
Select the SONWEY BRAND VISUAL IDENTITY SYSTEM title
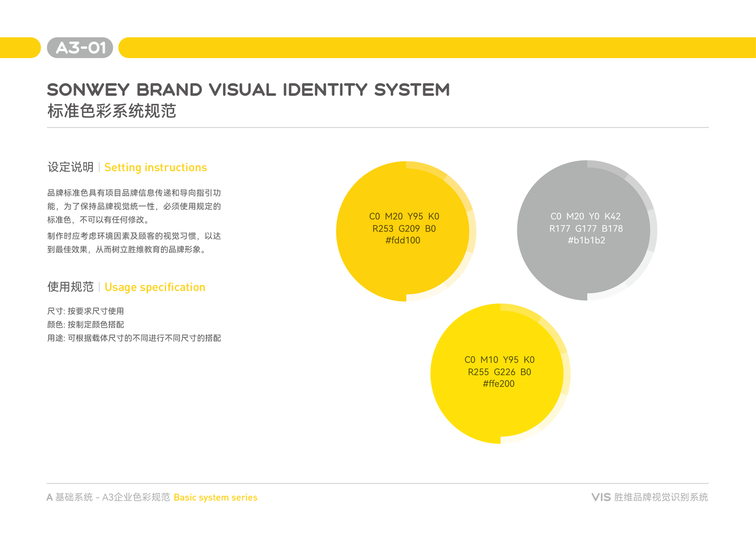[x=248, y=90]
